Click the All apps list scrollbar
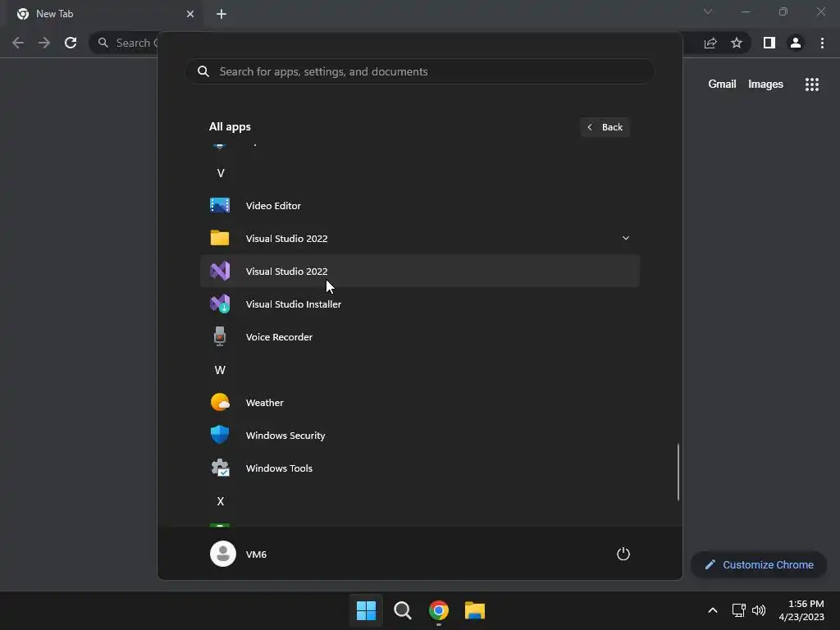Screen dimensions: 840x630 point(678,472)
